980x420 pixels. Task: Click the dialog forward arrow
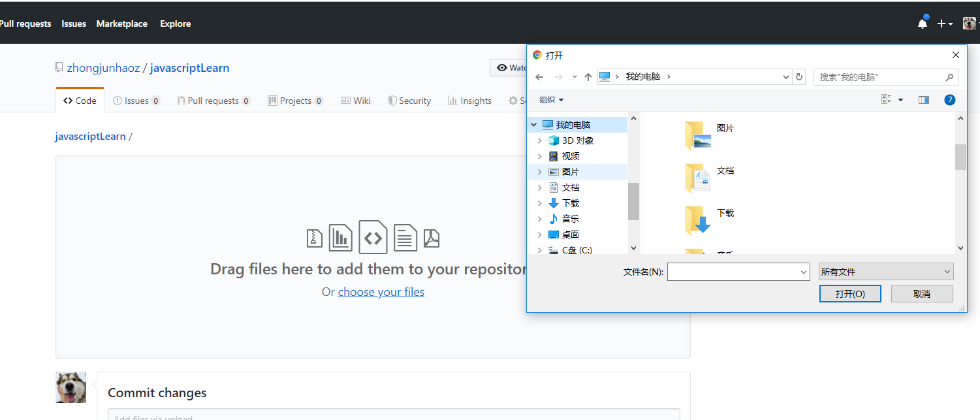click(558, 77)
